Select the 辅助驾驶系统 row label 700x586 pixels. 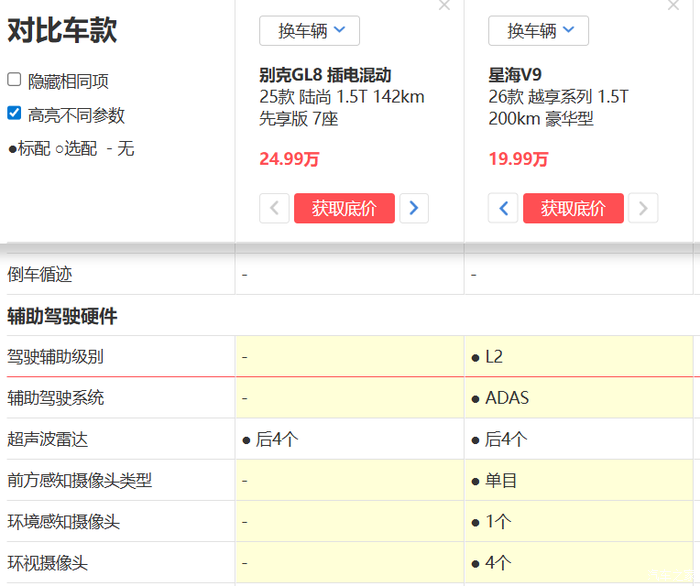pos(55,398)
